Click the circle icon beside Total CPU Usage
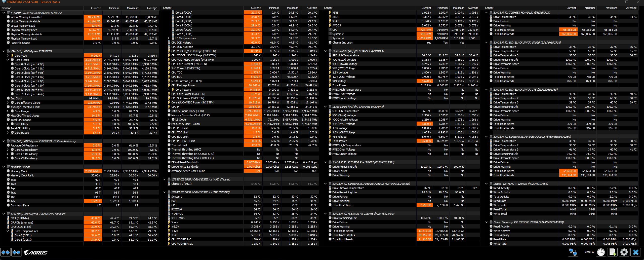Viewport: 644px width, 260px height. click(x=8, y=120)
